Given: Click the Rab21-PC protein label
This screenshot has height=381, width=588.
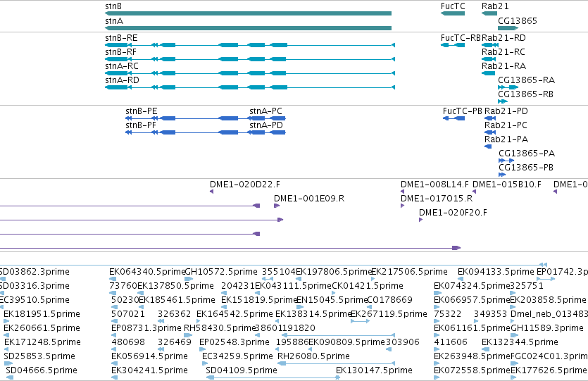Looking at the screenshot, I should [x=506, y=125].
